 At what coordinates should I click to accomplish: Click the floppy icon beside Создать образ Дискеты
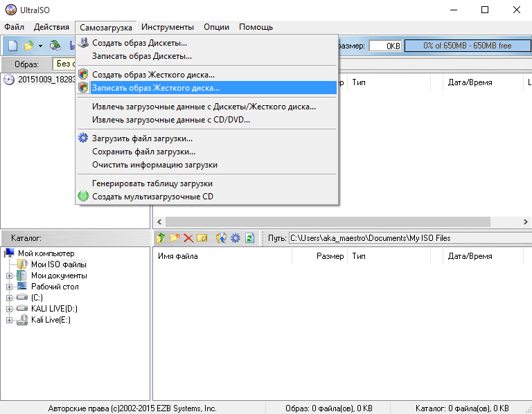point(83,43)
